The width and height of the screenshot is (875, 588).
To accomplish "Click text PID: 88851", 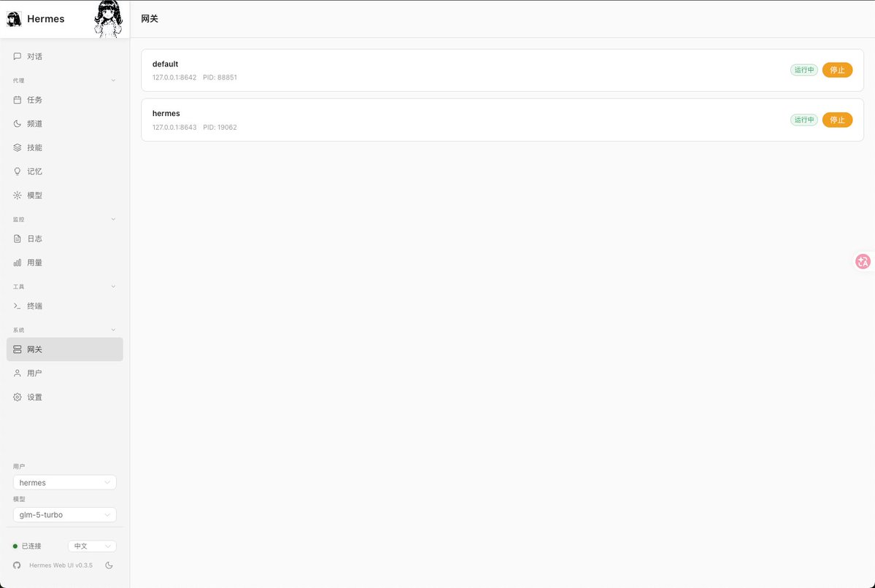I will click(x=220, y=77).
